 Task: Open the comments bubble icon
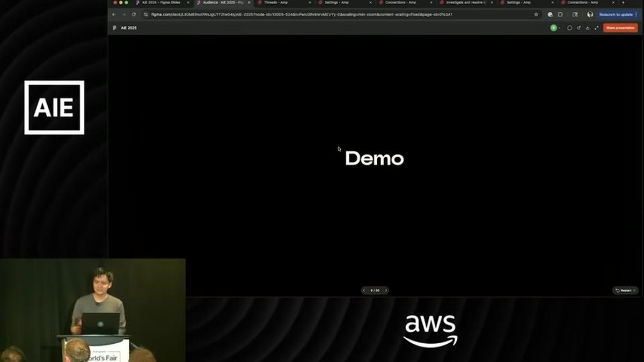(x=569, y=28)
